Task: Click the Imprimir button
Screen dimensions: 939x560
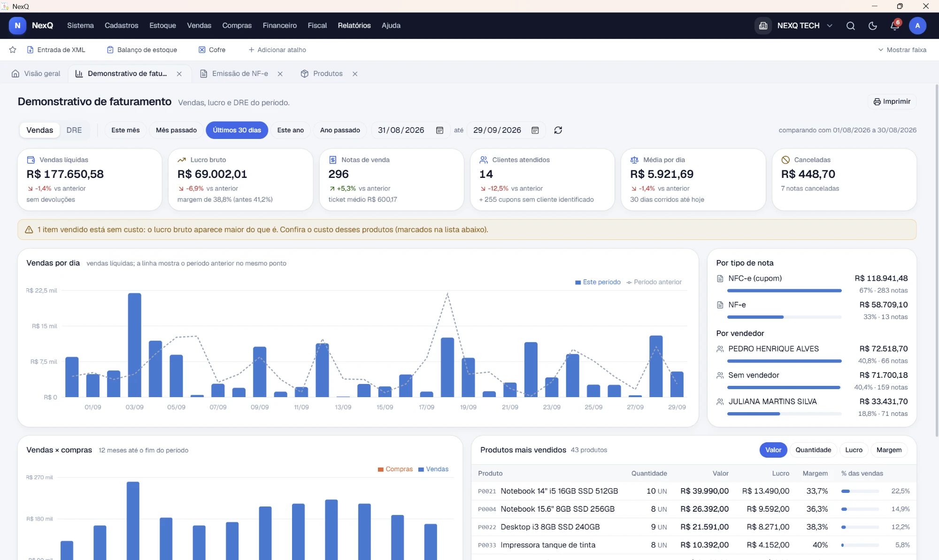Action: [x=892, y=101]
